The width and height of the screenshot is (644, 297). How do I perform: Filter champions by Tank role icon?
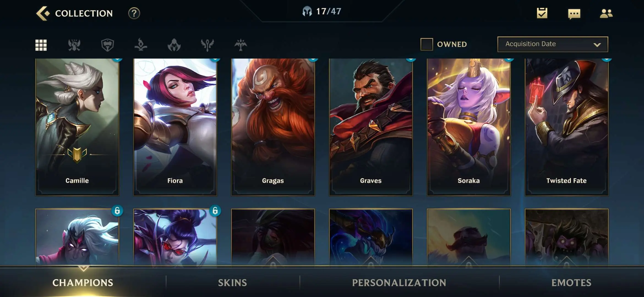click(x=107, y=45)
